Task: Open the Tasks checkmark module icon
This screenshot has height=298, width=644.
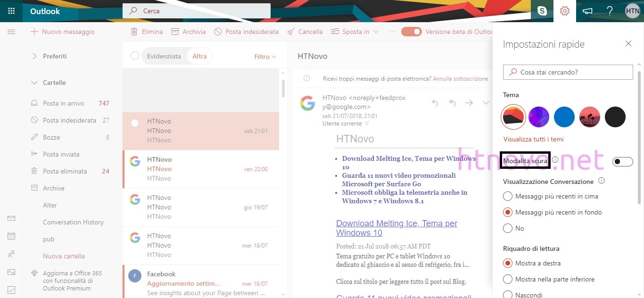Action: pyautogui.click(x=11, y=290)
